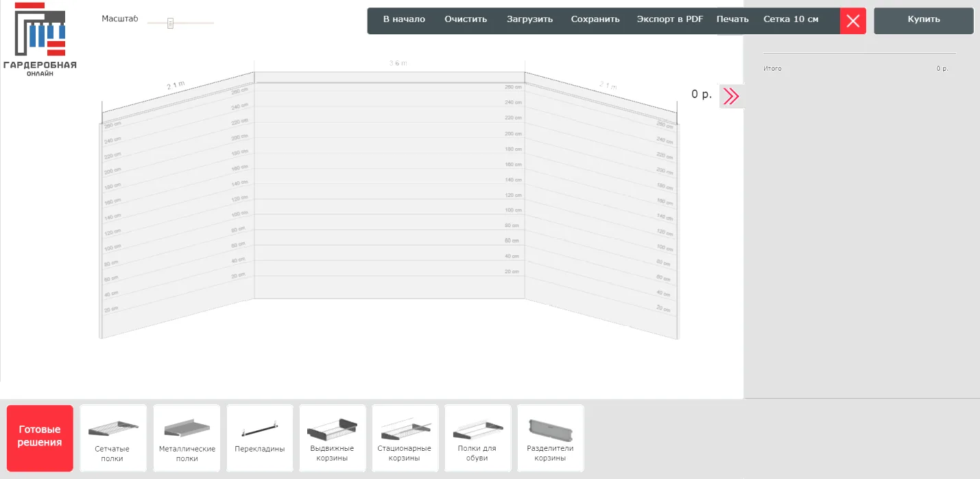Go back with В начало
This screenshot has height=479, width=980.
point(404,19)
